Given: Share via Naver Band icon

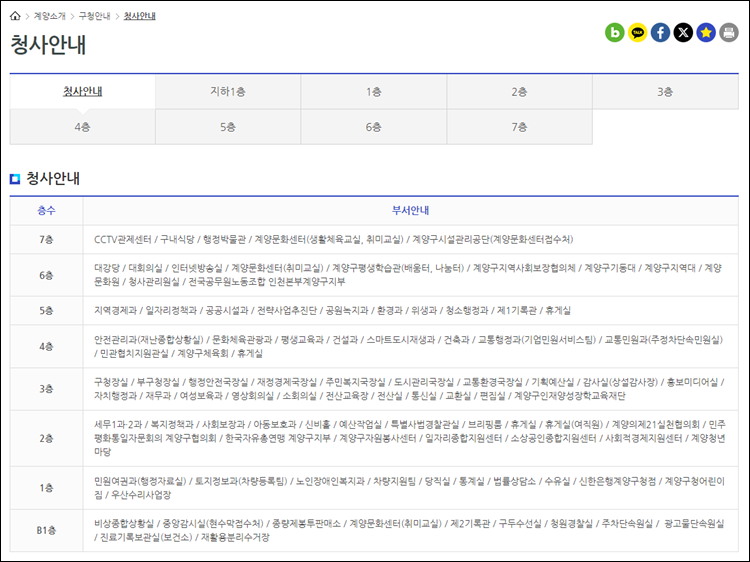Looking at the screenshot, I should pyautogui.click(x=615, y=33).
